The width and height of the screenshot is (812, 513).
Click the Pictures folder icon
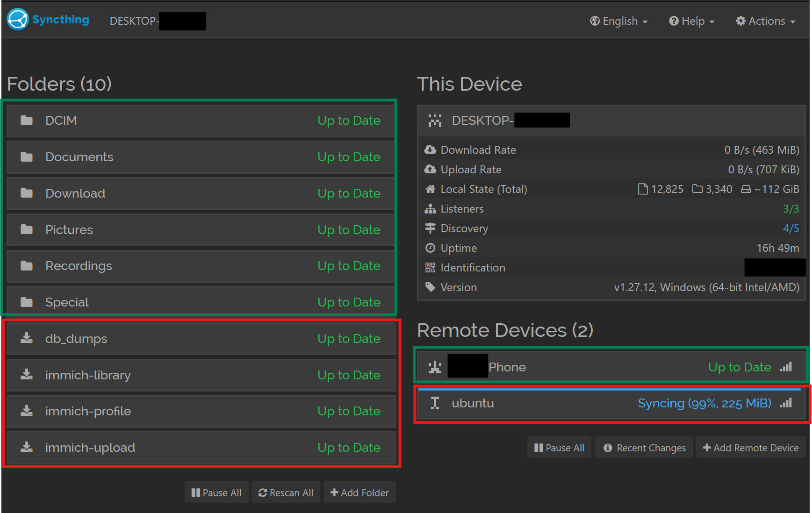point(27,229)
